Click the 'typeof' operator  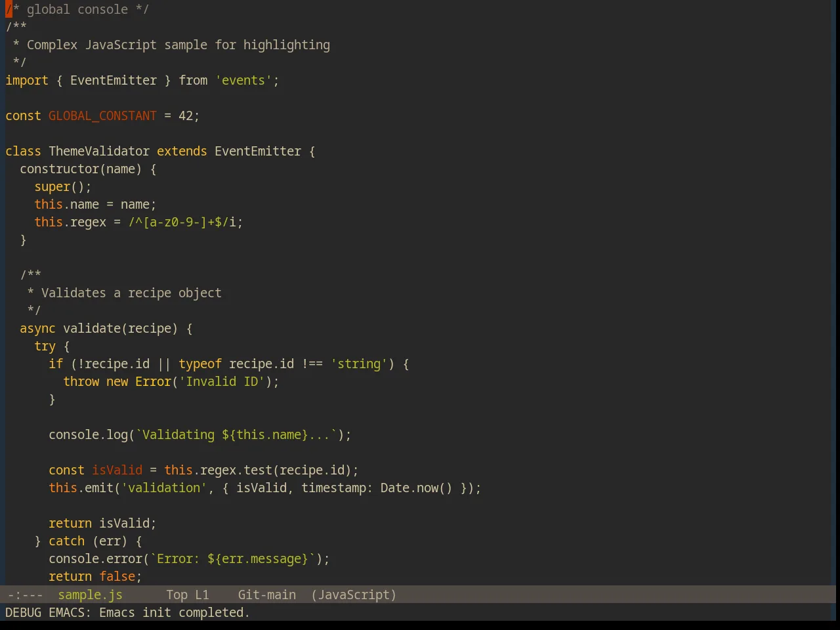tap(200, 364)
